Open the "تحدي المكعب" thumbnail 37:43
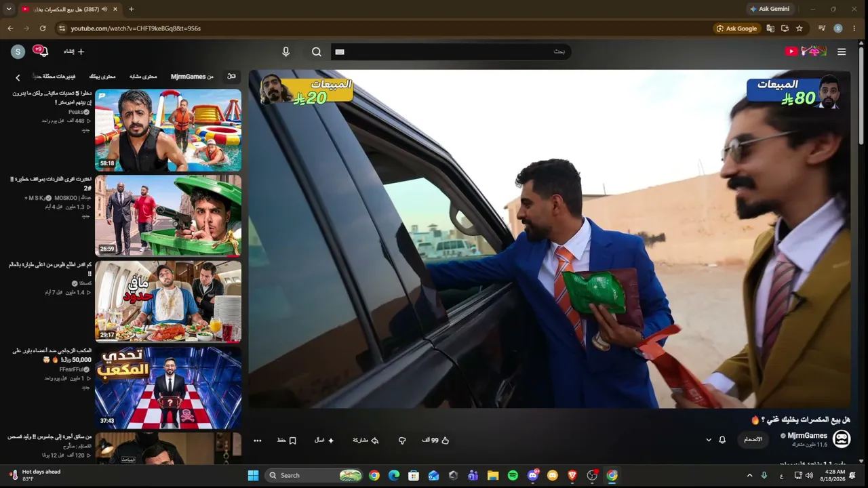The image size is (868, 488). pos(168,388)
